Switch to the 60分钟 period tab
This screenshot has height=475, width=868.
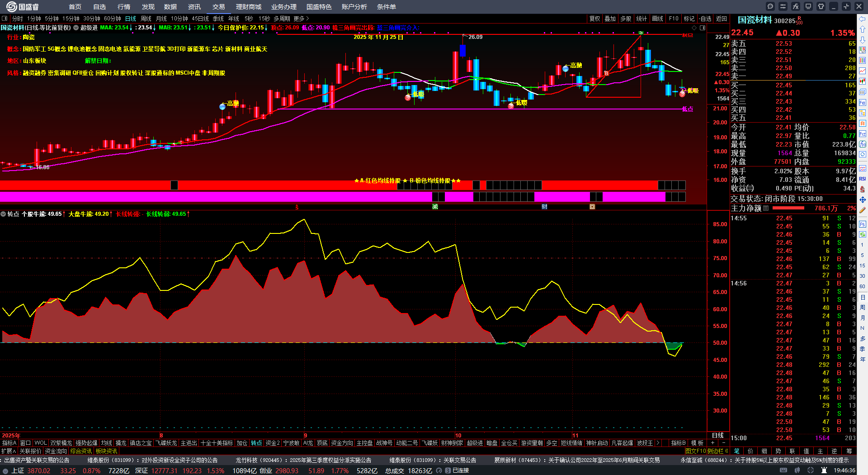pos(113,19)
